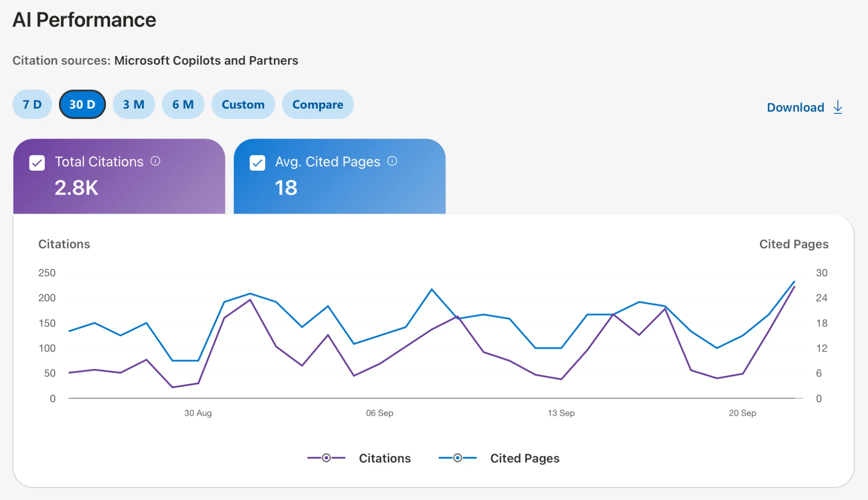This screenshot has width=868, height=500.
Task: Toggle the Citations series legend marker
Action: (326, 458)
